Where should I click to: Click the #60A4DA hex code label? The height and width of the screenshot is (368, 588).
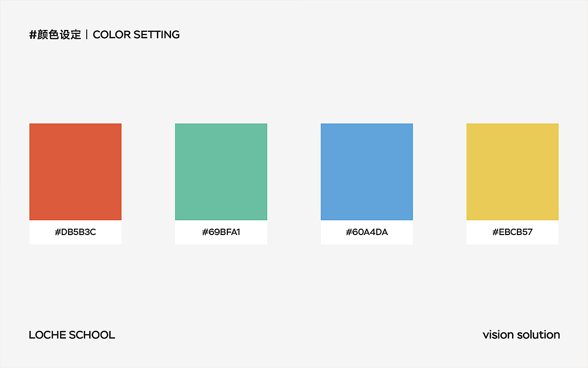(x=367, y=232)
